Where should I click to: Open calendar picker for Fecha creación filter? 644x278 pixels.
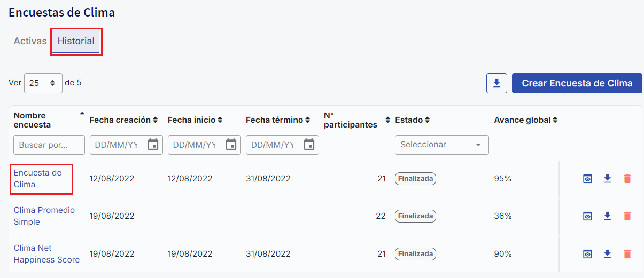[x=153, y=145]
